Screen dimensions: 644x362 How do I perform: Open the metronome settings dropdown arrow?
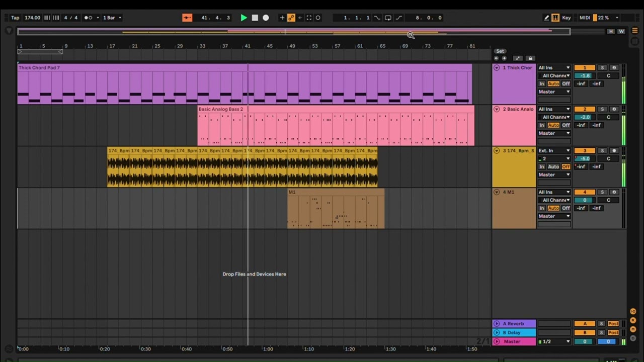pos(98,18)
